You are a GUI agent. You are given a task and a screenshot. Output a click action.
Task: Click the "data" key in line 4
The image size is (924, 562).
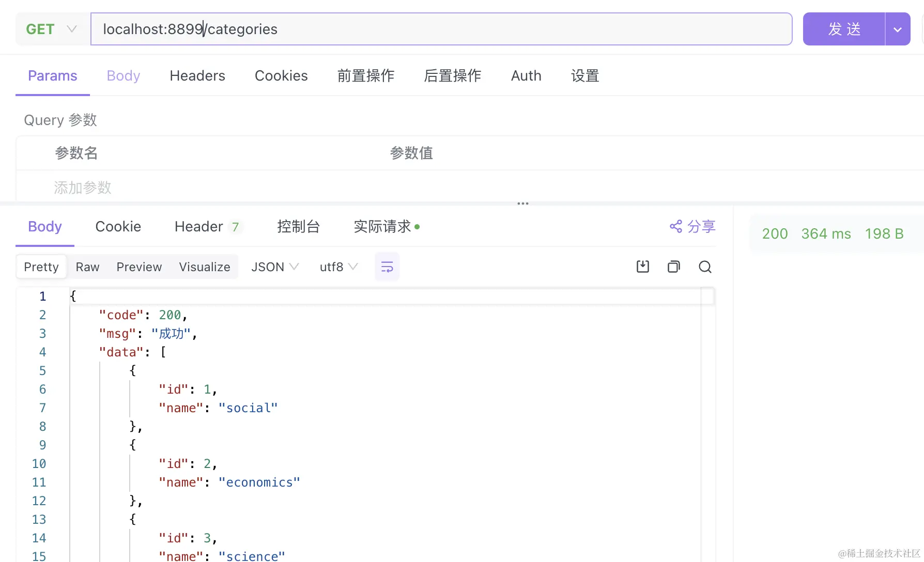(121, 352)
